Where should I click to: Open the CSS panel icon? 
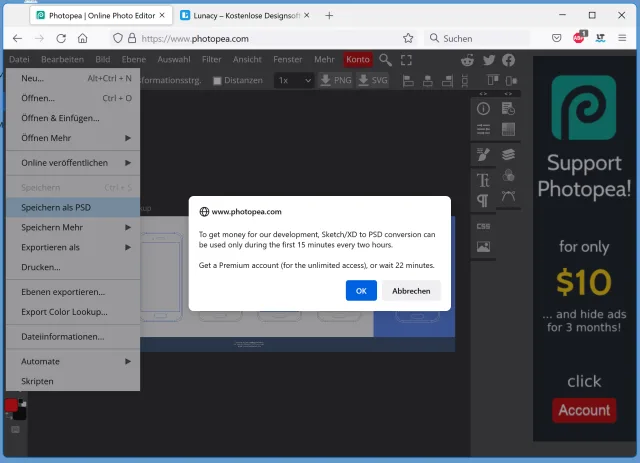point(483,226)
